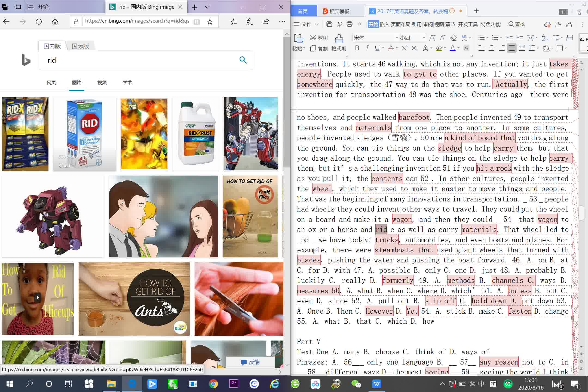
Task: Expand the font color dropdown arrow
Action: 458,48
